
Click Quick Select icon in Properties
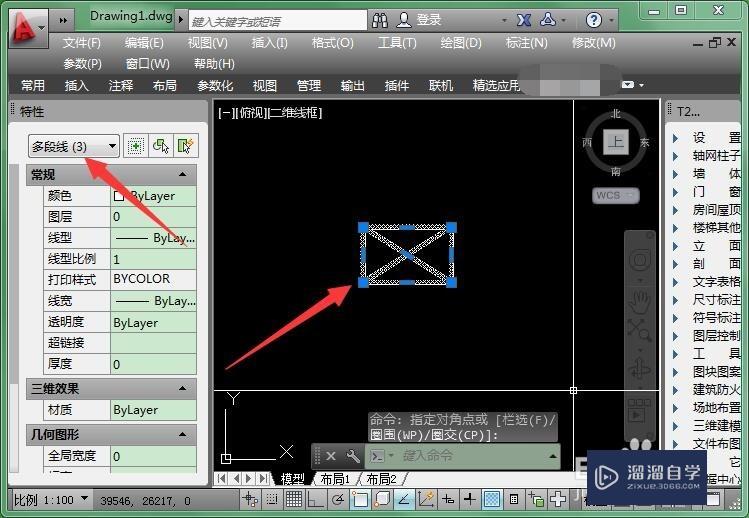[x=185, y=146]
